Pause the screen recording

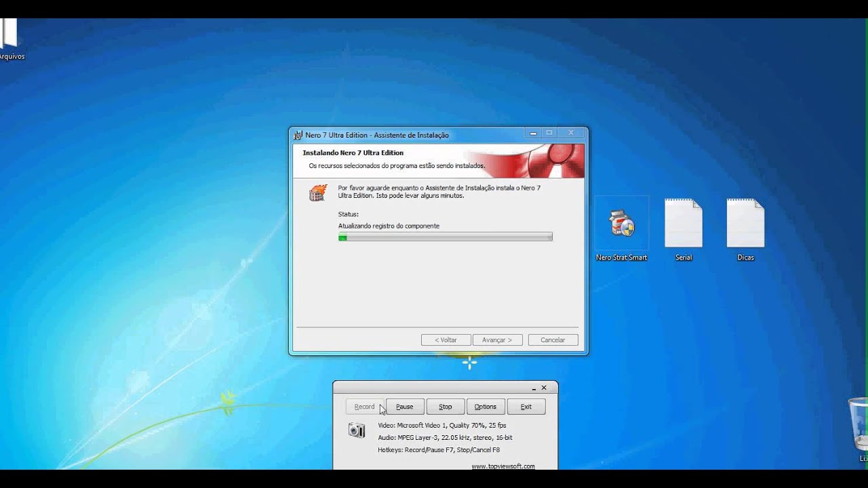click(x=405, y=407)
